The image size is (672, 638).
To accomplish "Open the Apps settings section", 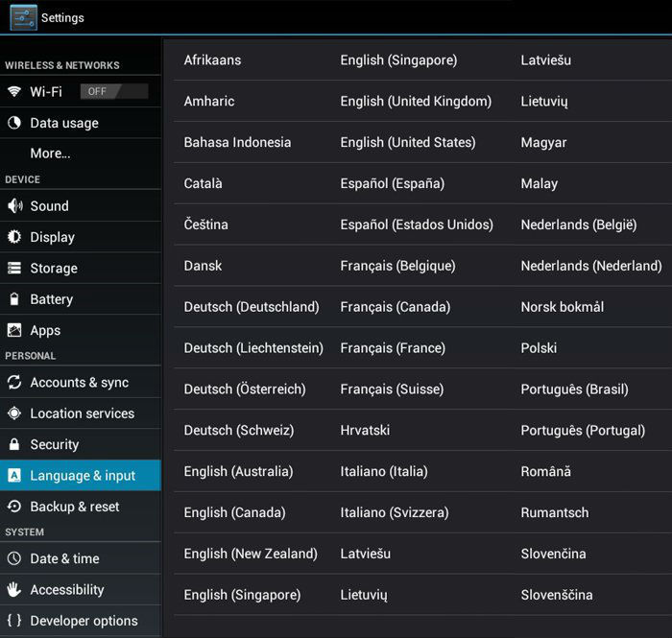I will (x=45, y=331).
